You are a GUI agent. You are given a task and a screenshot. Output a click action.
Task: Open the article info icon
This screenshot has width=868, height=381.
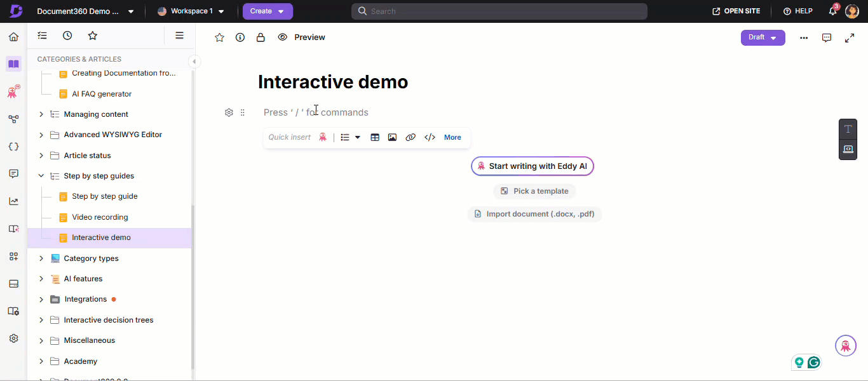(x=240, y=37)
